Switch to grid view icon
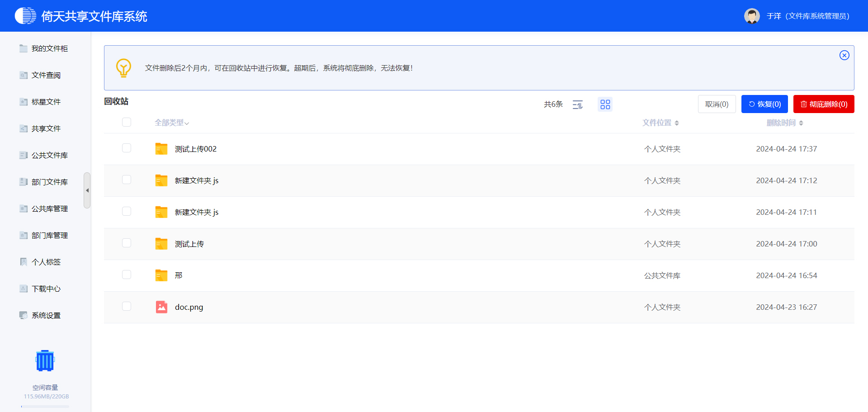Image resolution: width=868 pixels, height=412 pixels. click(x=605, y=104)
